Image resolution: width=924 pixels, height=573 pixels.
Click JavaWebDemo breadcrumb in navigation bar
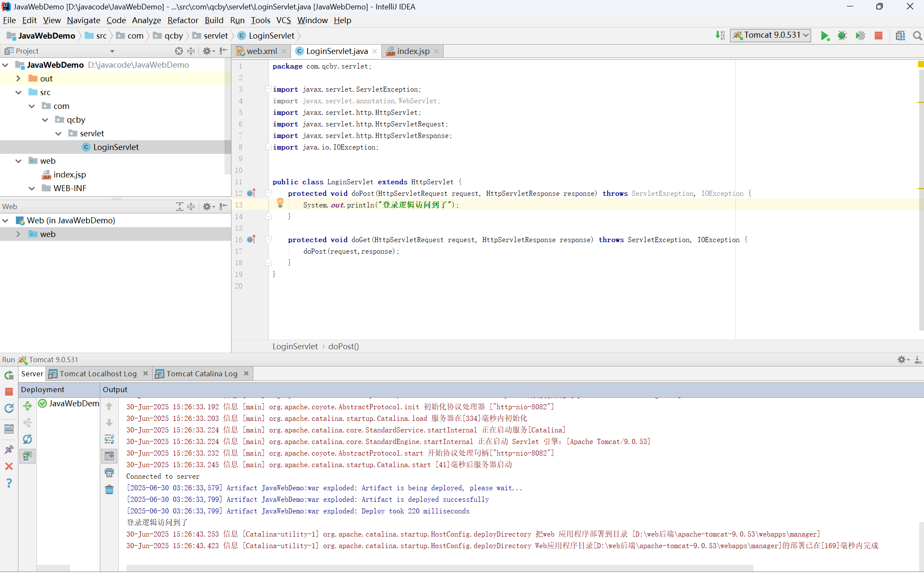41,36
